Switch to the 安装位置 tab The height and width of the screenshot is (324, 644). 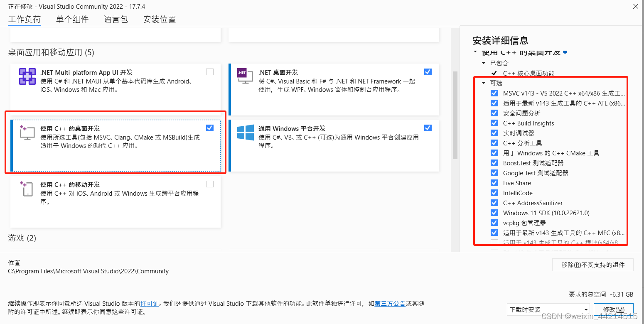coord(160,19)
